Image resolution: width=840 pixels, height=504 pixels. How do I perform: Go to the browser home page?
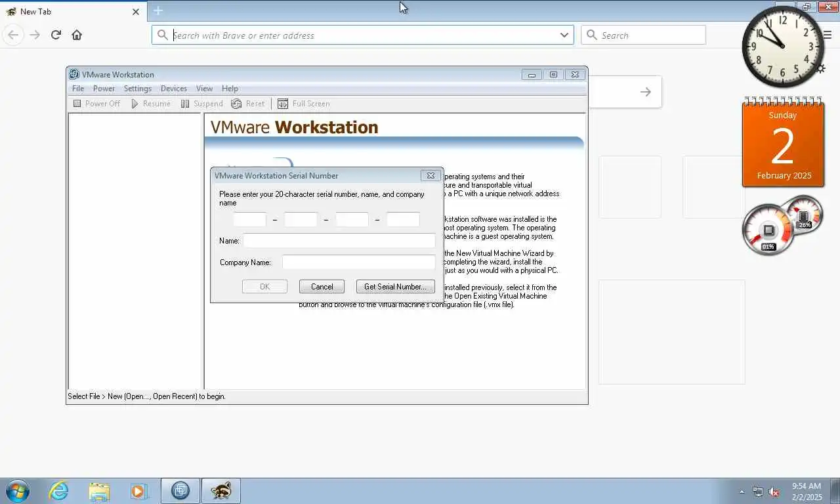77,35
